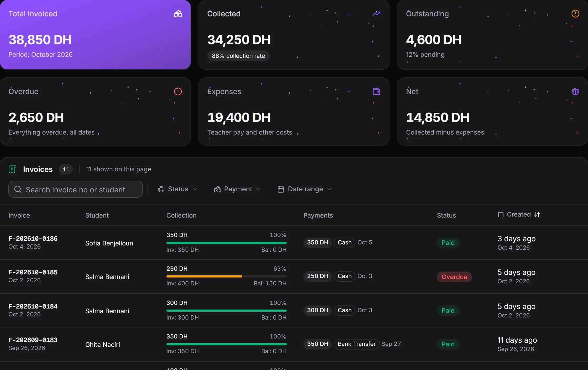The width and height of the screenshot is (588, 370).
Task: Click the Overdue red alert icon
Action: click(x=178, y=91)
